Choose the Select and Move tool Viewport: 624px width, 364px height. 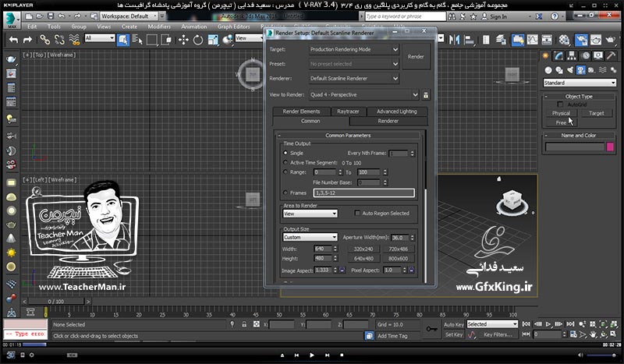coord(183,40)
